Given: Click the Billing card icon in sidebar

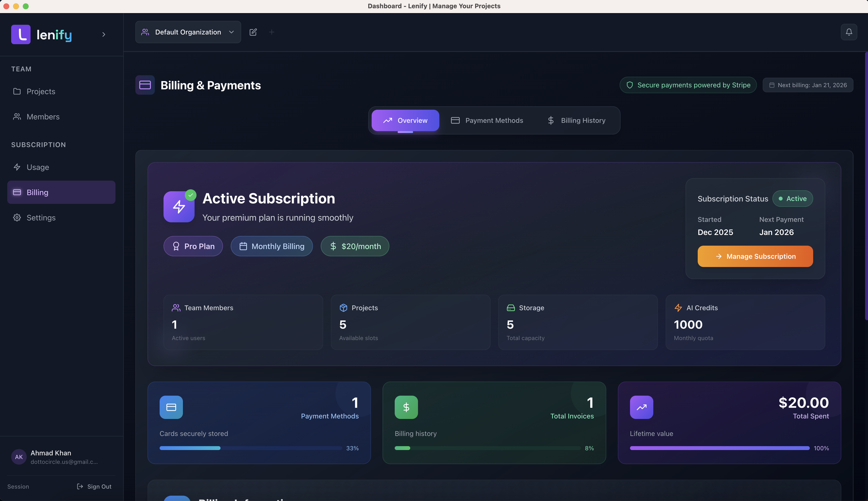Looking at the screenshot, I should (17, 192).
